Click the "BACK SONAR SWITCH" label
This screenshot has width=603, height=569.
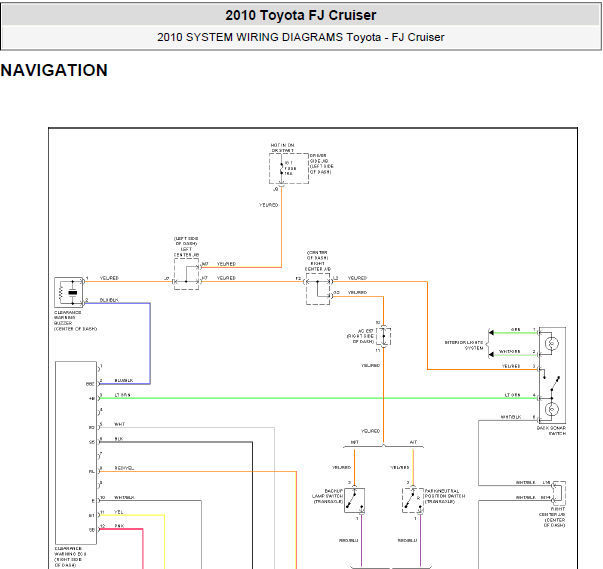pyautogui.click(x=551, y=431)
